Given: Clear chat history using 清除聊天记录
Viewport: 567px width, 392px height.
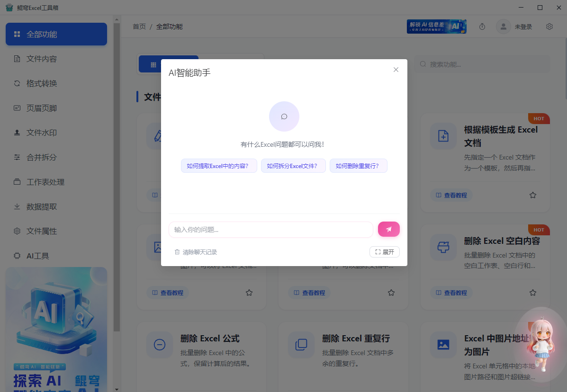Looking at the screenshot, I should (199, 252).
